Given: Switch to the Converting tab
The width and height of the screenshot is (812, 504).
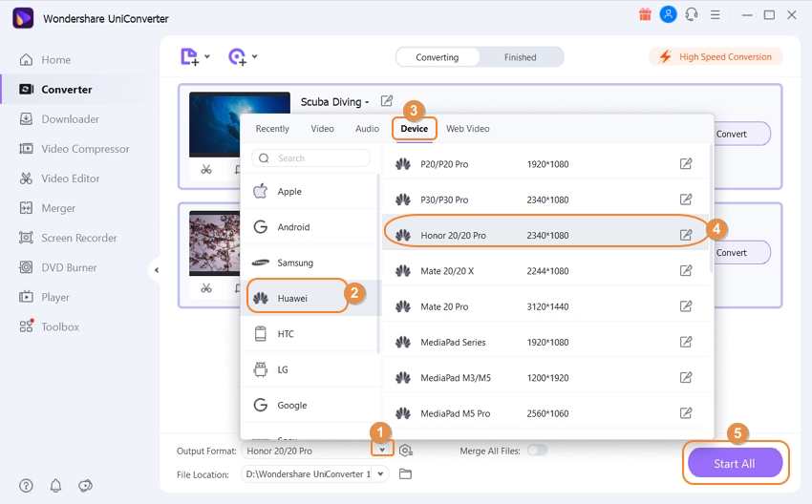Looking at the screenshot, I should (438, 57).
